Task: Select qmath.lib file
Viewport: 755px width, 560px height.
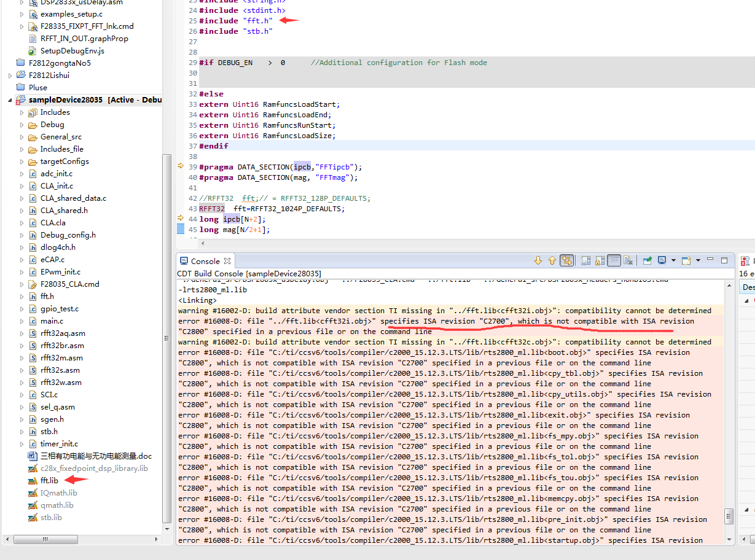Action: [x=57, y=505]
